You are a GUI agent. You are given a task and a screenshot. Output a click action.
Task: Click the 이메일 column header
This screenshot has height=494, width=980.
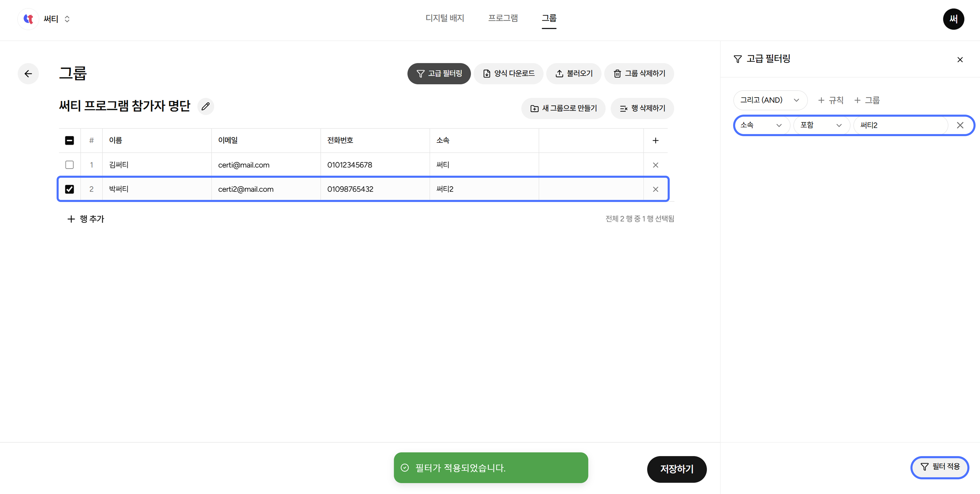click(266, 140)
